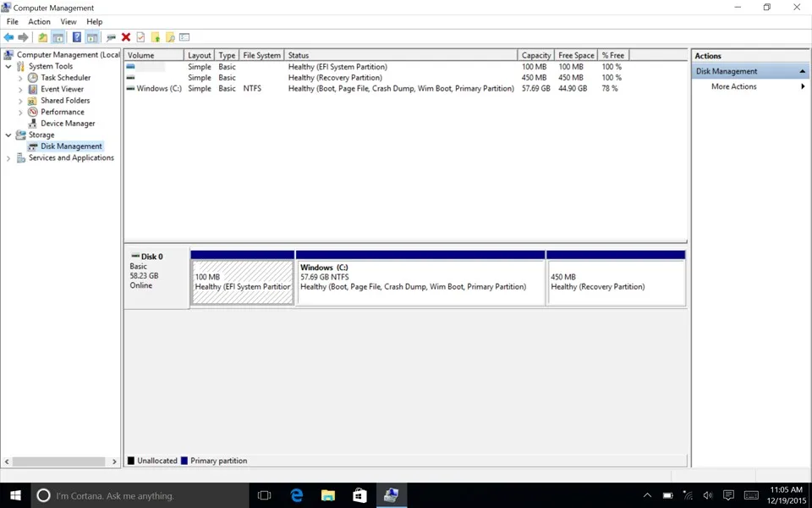This screenshot has height=508, width=812.
Task: Open the Action menu
Action: tap(40, 22)
